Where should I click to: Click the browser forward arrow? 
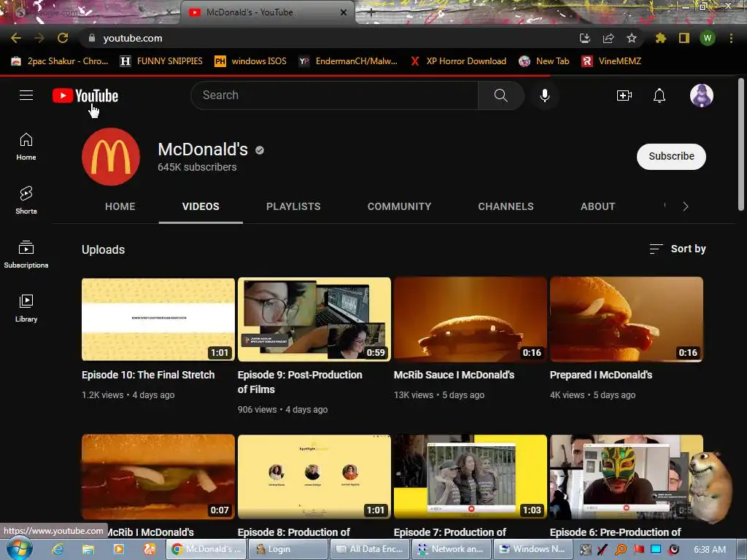[39, 38]
